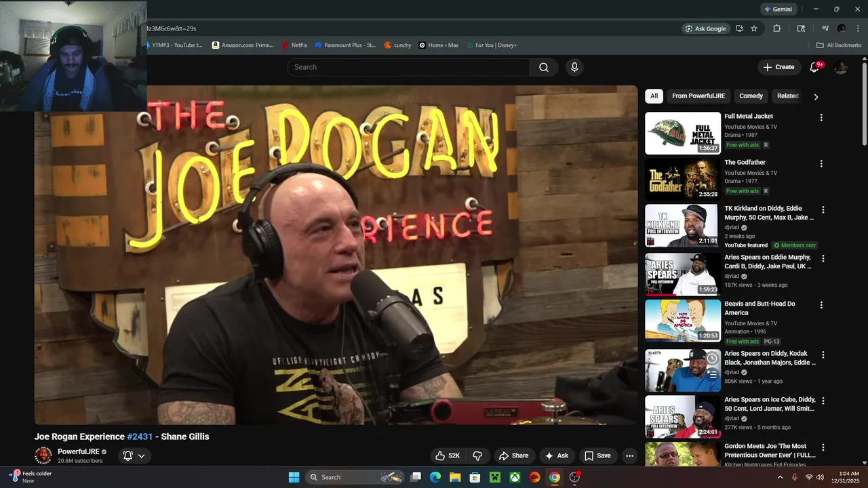Show more filter chips with right arrow

[x=816, y=97]
